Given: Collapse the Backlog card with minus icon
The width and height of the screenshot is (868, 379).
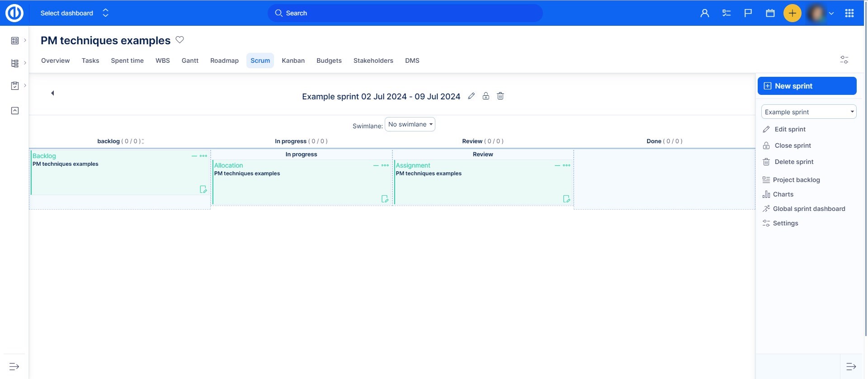Looking at the screenshot, I should click(x=194, y=156).
